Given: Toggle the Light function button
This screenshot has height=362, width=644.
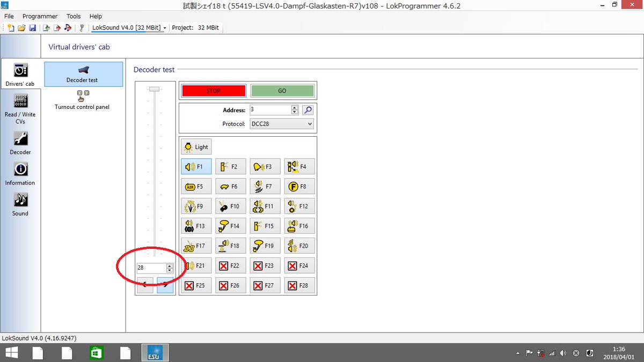Looking at the screenshot, I should [196, 147].
